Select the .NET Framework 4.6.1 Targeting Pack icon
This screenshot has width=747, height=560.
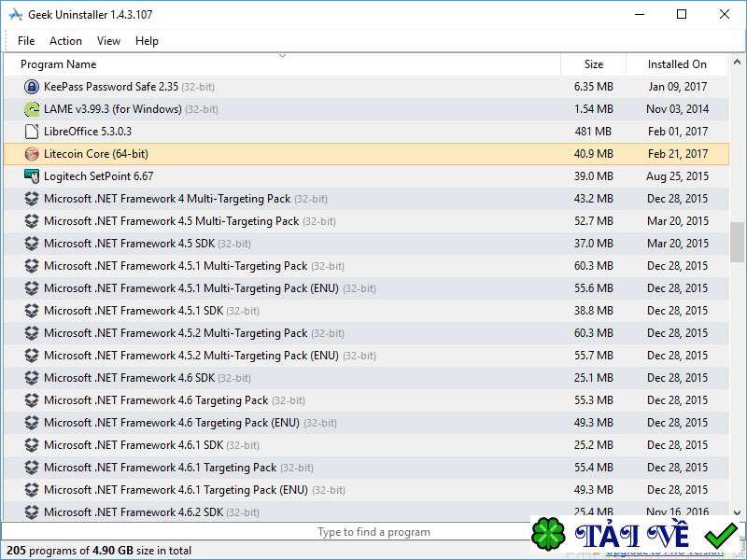pyautogui.click(x=32, y=467)
